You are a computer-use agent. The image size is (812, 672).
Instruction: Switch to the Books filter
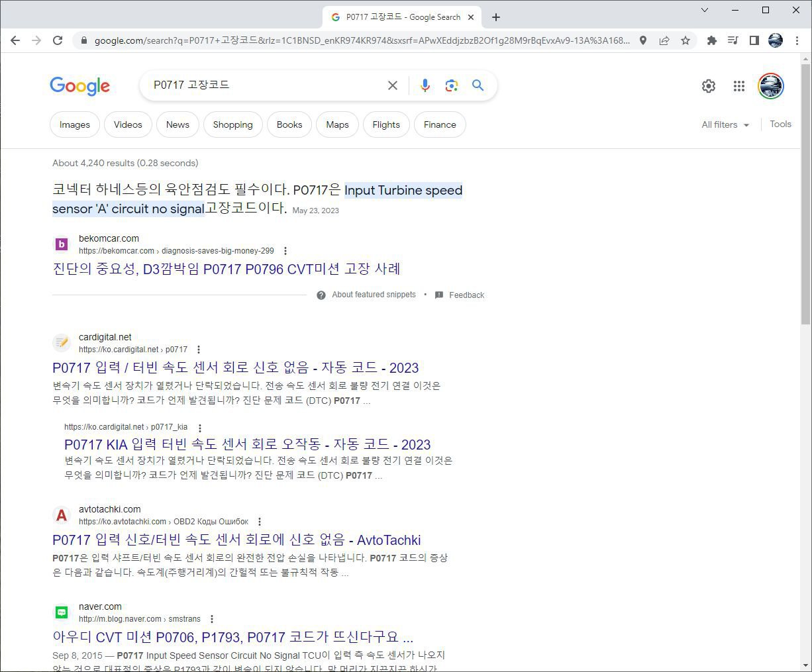(289, 124)
